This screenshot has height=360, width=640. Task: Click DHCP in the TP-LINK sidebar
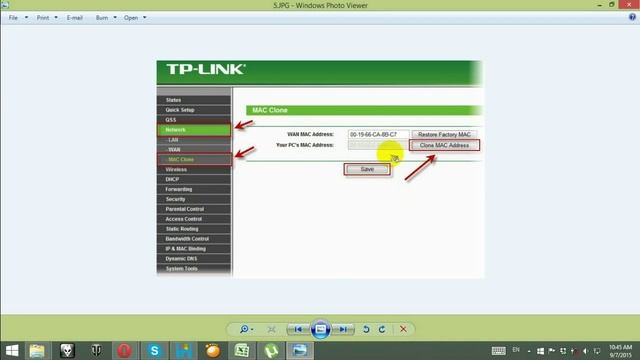194,179
